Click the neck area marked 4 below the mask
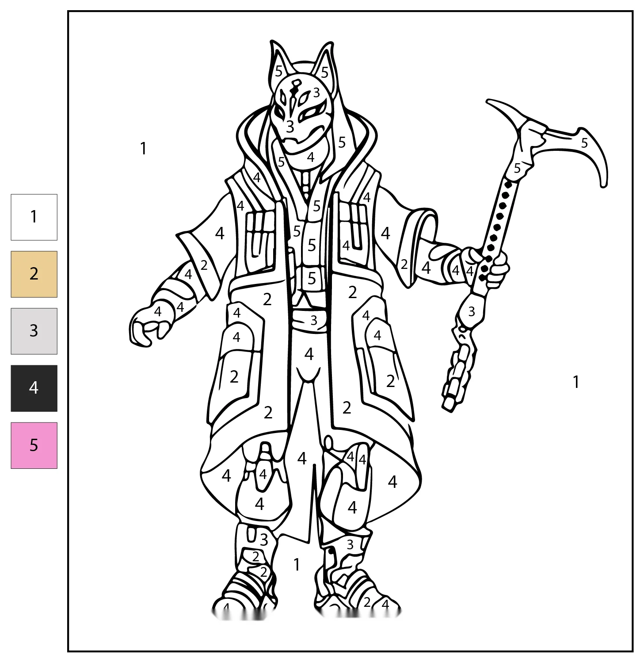This screenshot has height=663, width=644. 311,157
